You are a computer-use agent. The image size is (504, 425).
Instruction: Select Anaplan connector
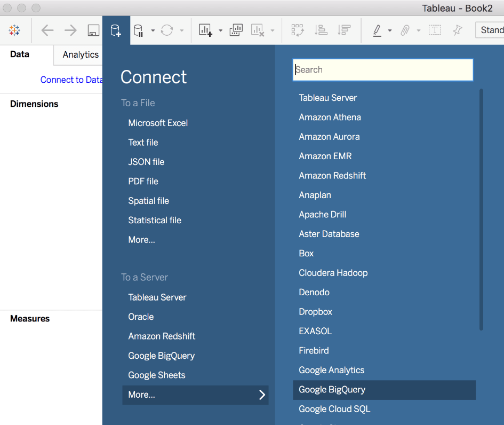[x=315, y=195]
